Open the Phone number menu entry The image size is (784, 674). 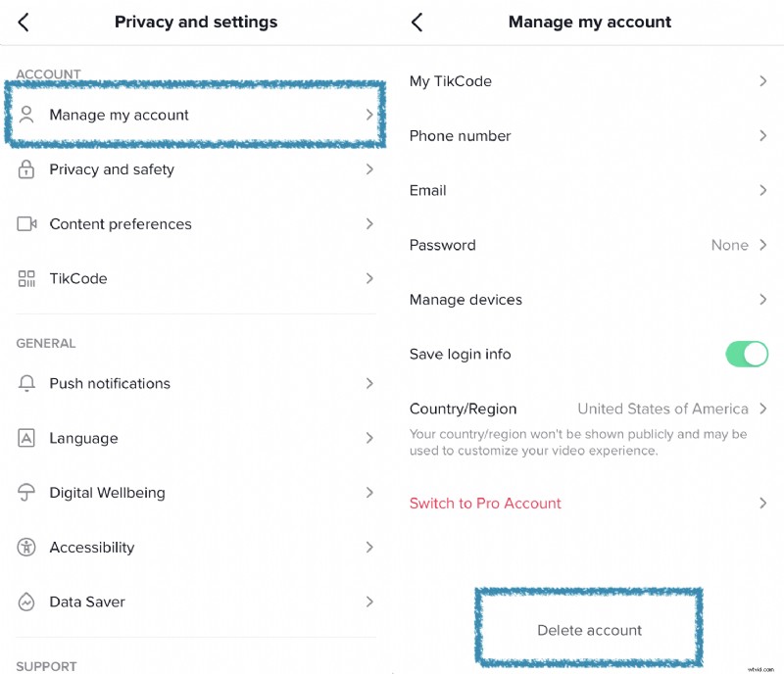click(461, 136)
